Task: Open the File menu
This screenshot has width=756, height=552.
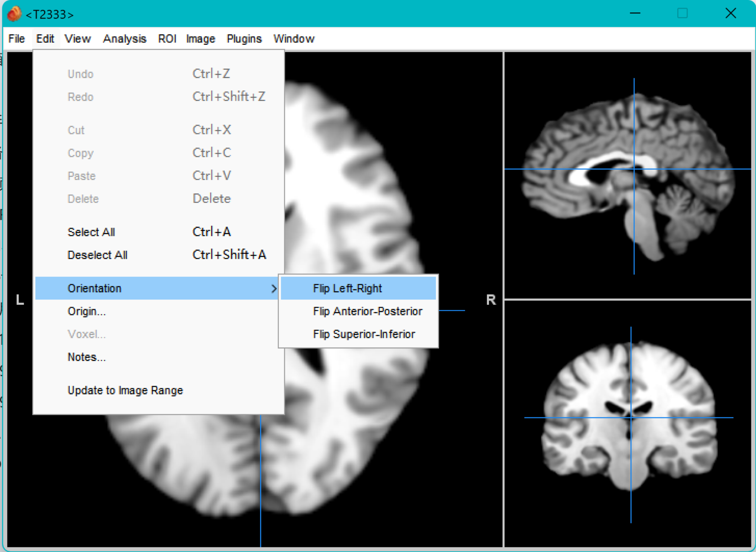Action: (x=17, y=39)
